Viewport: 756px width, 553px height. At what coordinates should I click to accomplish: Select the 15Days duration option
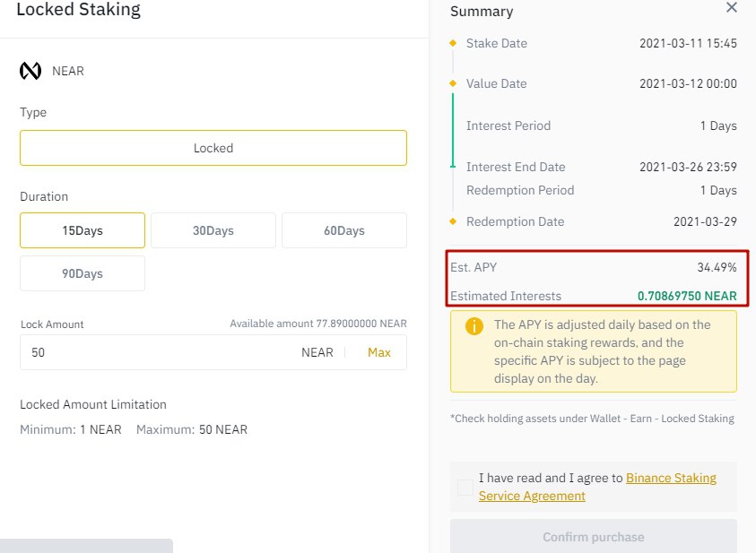coord(83,230)
